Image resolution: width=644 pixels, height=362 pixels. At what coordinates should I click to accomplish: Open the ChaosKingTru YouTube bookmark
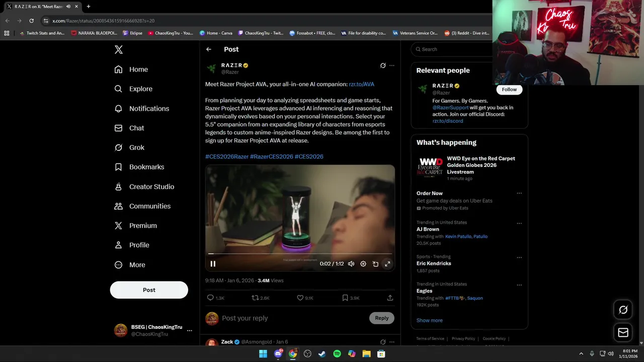pos(170,33)
